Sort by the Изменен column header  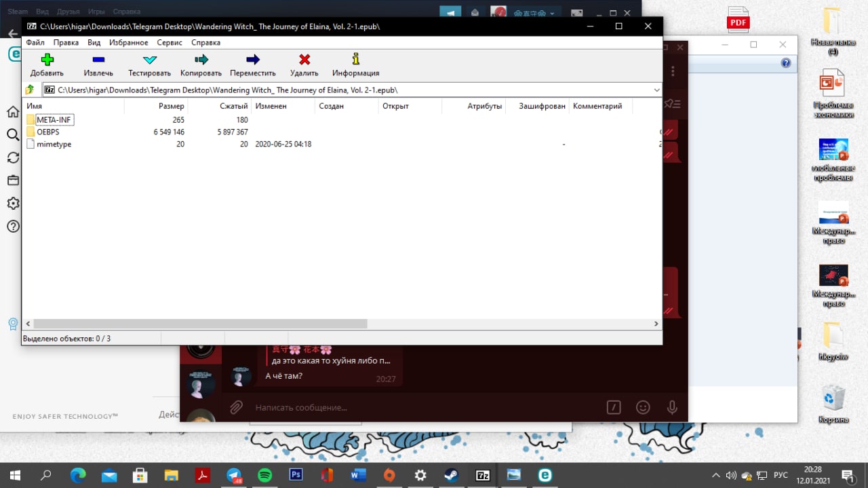coord(283,106)
